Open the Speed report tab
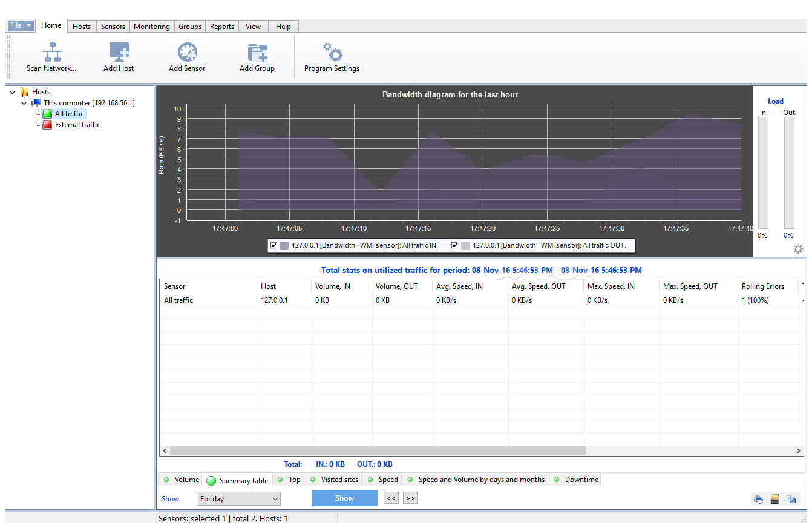 click(382, 480)
